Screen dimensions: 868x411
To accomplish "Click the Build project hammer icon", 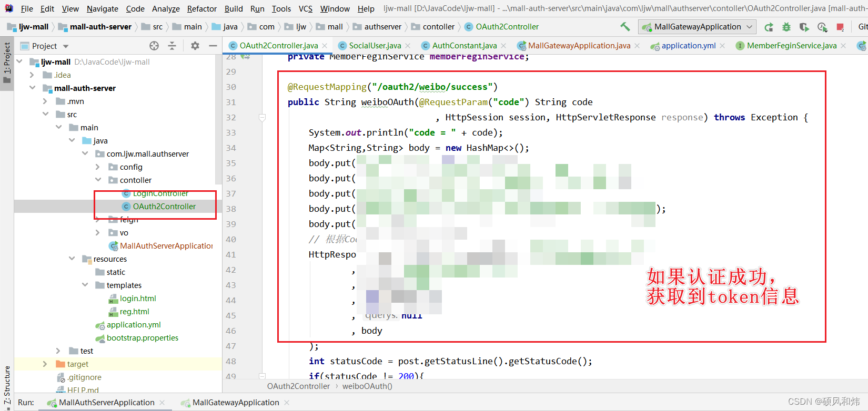I will (x=625, y=27).
